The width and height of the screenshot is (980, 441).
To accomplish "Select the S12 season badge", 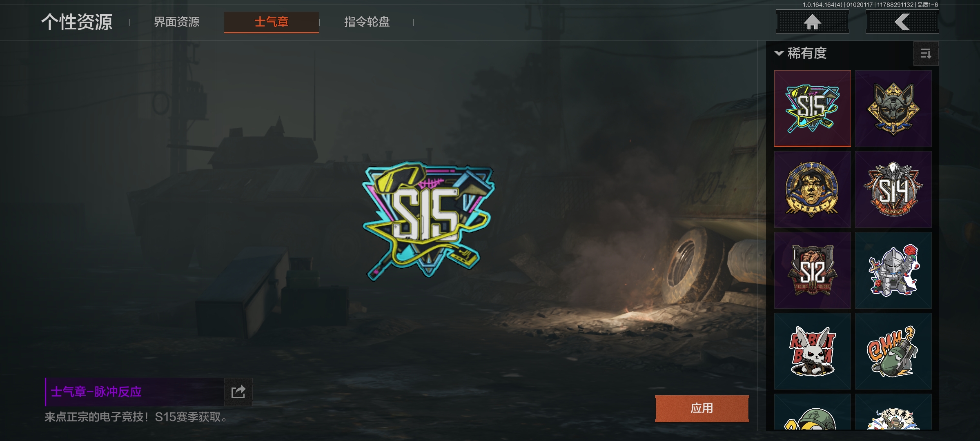I will click(x=813, y=270).
